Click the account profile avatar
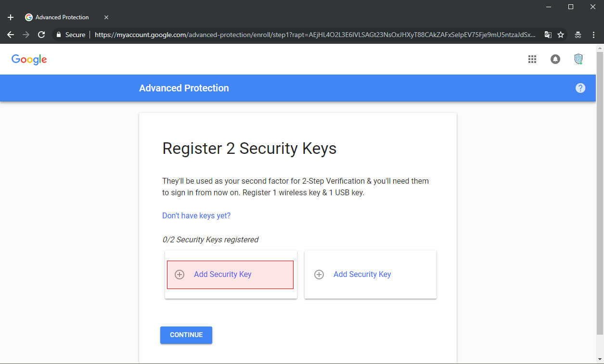The height and width of the screenshot is (364, 604). click(x=578, y=59)
